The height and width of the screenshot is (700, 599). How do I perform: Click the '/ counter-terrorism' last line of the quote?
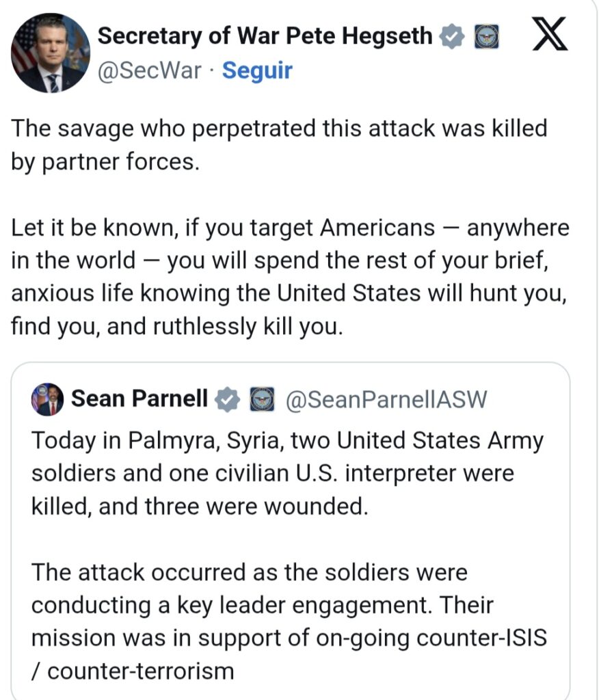(x=133, y=671)
